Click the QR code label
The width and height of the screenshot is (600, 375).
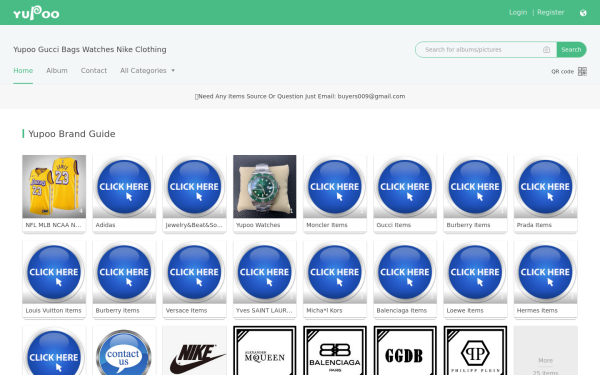pyautogui.click(x=562, y=72)
